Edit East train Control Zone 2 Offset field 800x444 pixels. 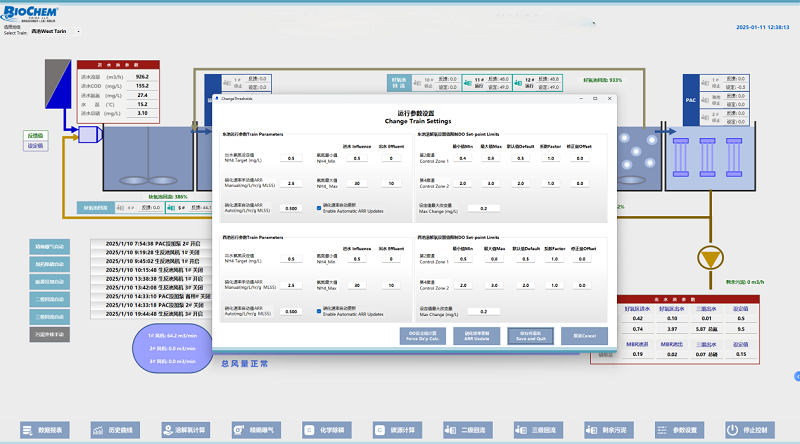(x=580, y=183)
